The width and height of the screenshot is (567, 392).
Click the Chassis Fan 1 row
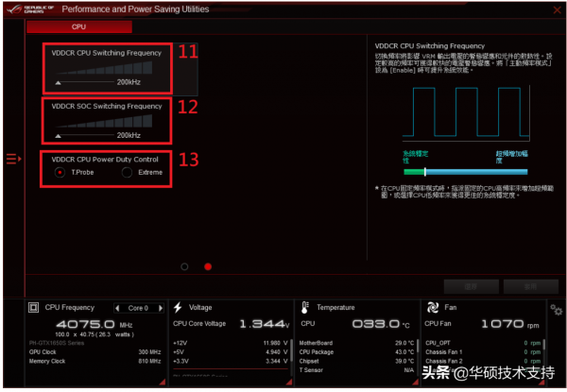pyautogui.click(x=483, y=352)
